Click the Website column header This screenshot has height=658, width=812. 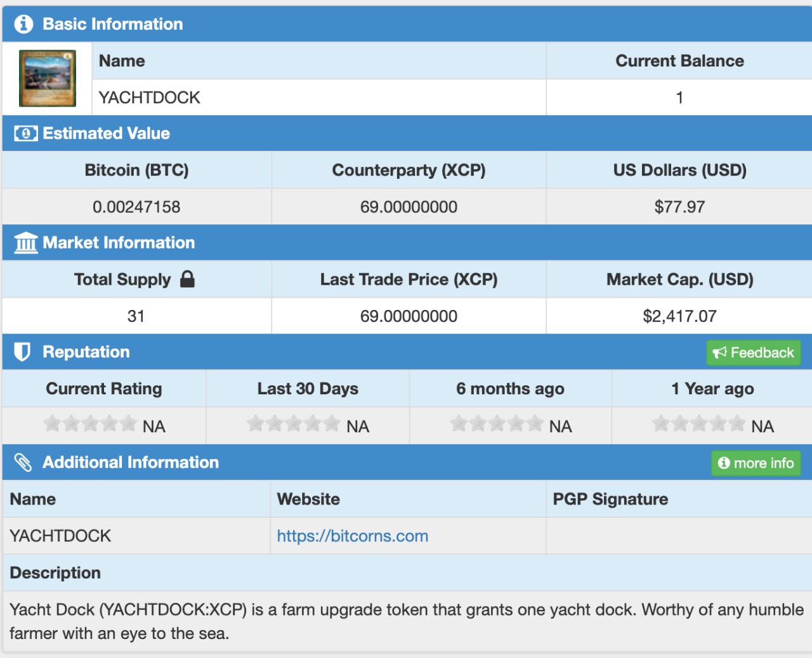308,499
